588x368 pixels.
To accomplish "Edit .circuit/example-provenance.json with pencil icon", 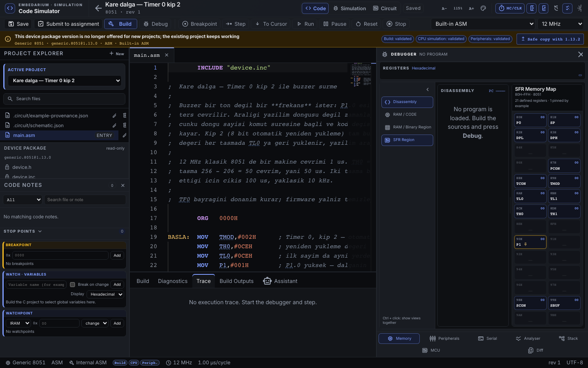I will [x=114, y=116].
